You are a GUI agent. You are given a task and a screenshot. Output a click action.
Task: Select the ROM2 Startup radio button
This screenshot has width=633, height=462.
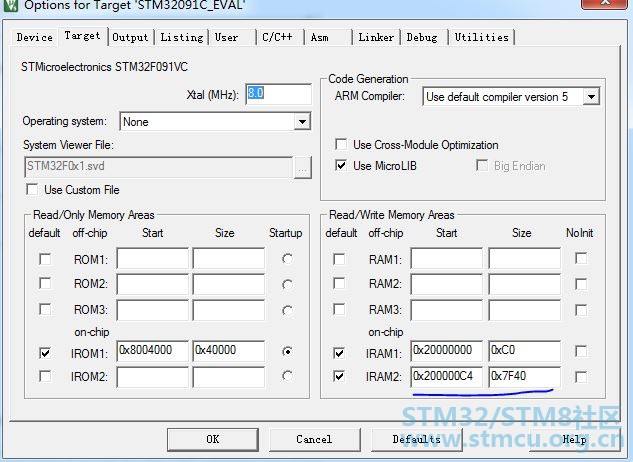click(x=287, y=284)
